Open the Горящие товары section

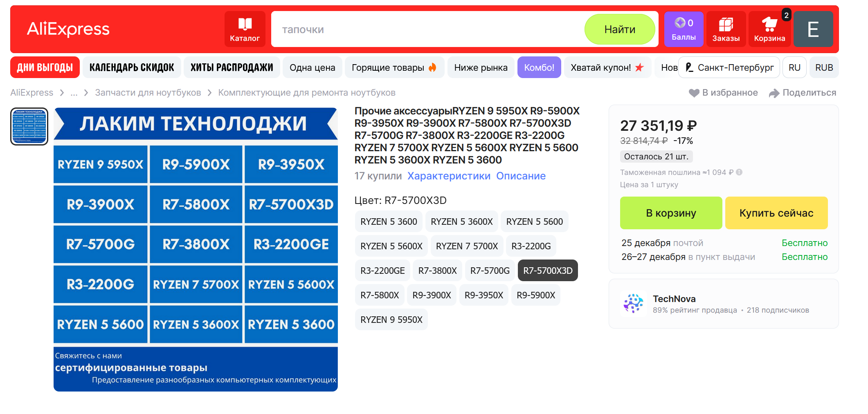click(394, 67)
